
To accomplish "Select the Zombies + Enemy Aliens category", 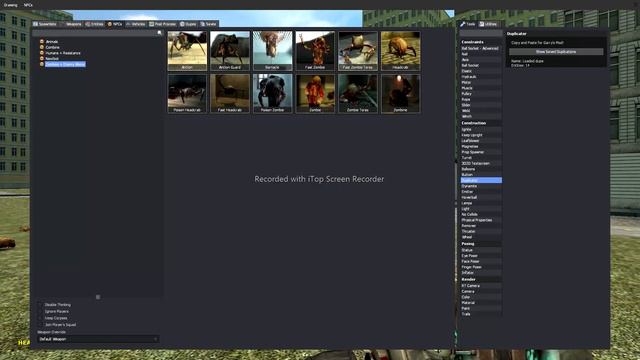I will point(65,64).
